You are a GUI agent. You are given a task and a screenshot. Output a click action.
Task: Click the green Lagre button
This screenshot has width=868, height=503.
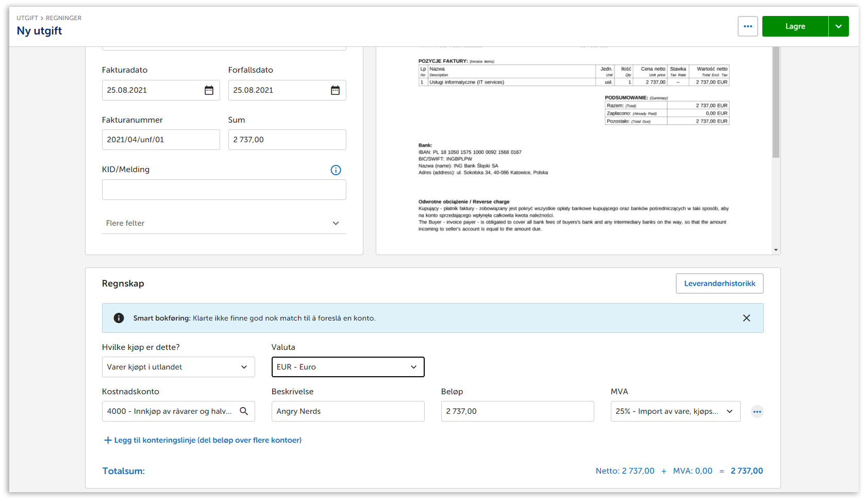pyautogui.click(x=795, y=26)
